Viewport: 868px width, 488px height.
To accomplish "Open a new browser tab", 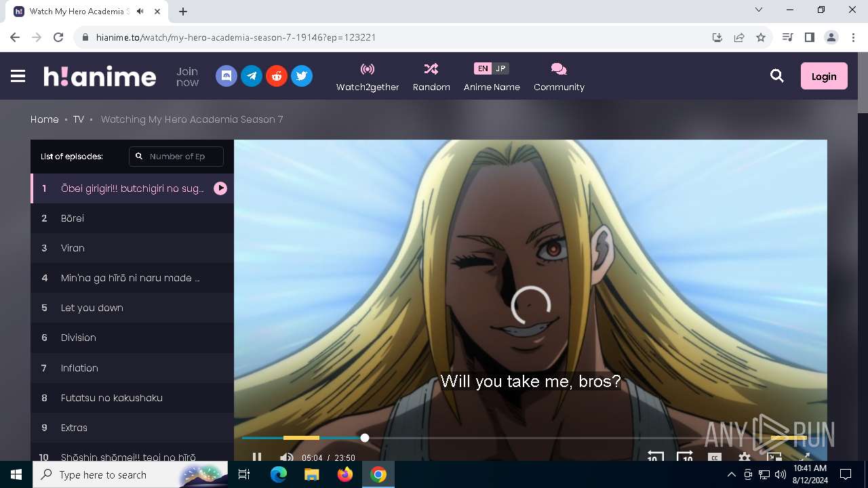I will click(183, 12).
